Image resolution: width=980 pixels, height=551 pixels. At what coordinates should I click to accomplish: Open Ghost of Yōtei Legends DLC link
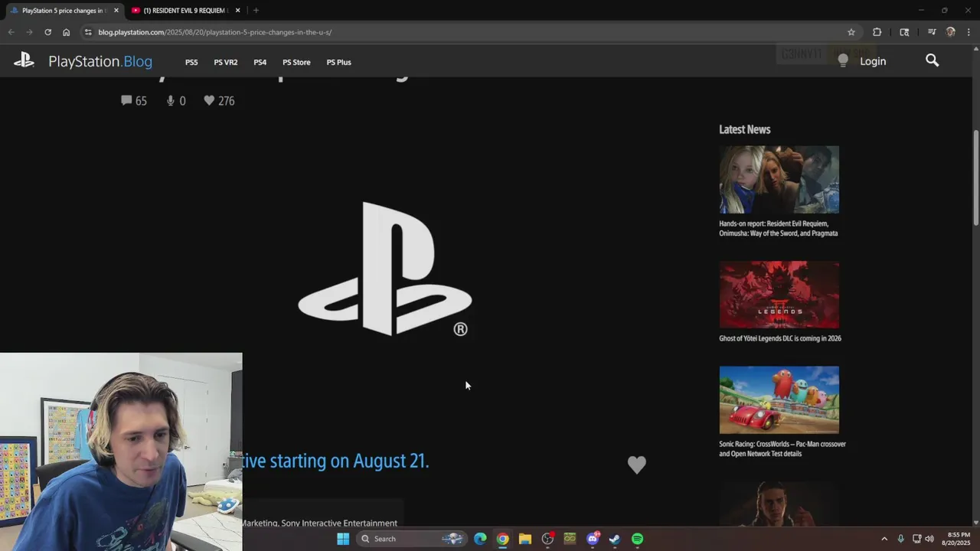[780, 338]
